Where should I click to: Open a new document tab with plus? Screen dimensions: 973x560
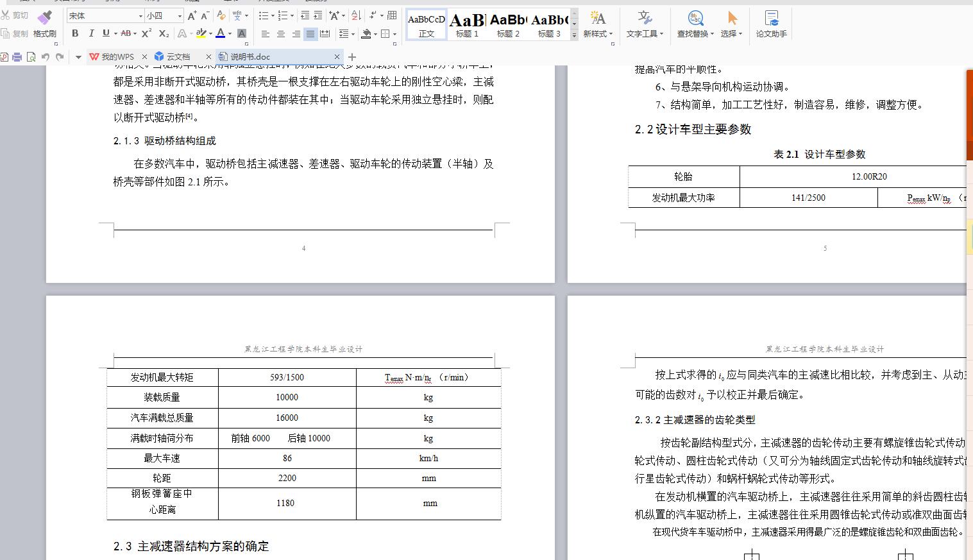pyautogui.click(x=351, y=57)
